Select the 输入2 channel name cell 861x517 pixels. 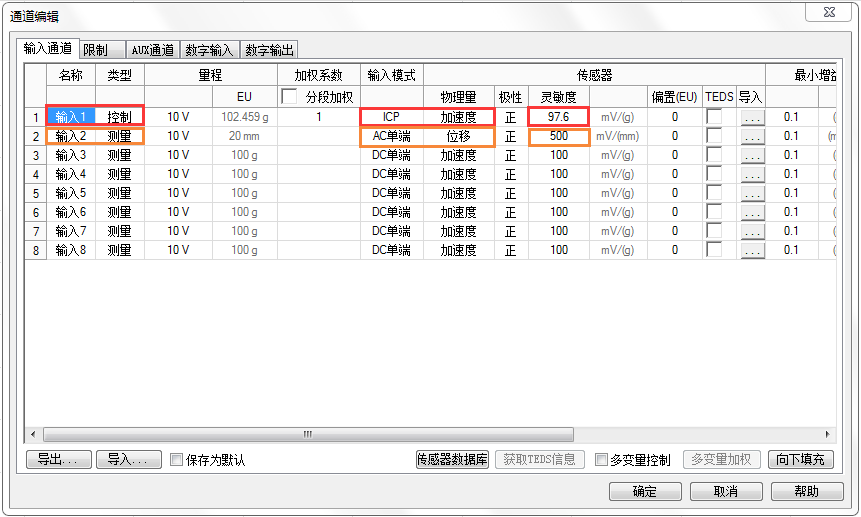pos(71,136)
